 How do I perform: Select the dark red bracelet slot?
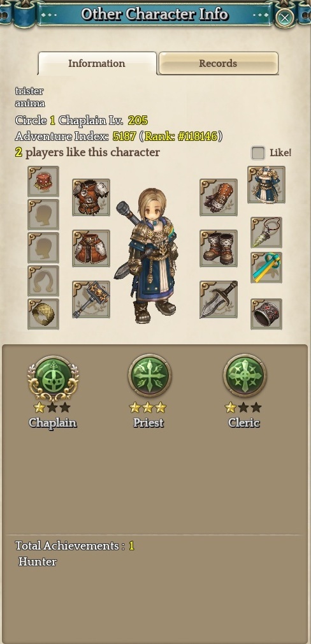266,314
